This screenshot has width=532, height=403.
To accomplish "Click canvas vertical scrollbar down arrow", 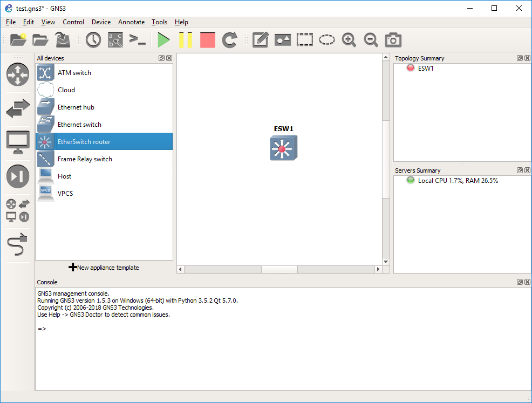I will click(x=386, y=262).
